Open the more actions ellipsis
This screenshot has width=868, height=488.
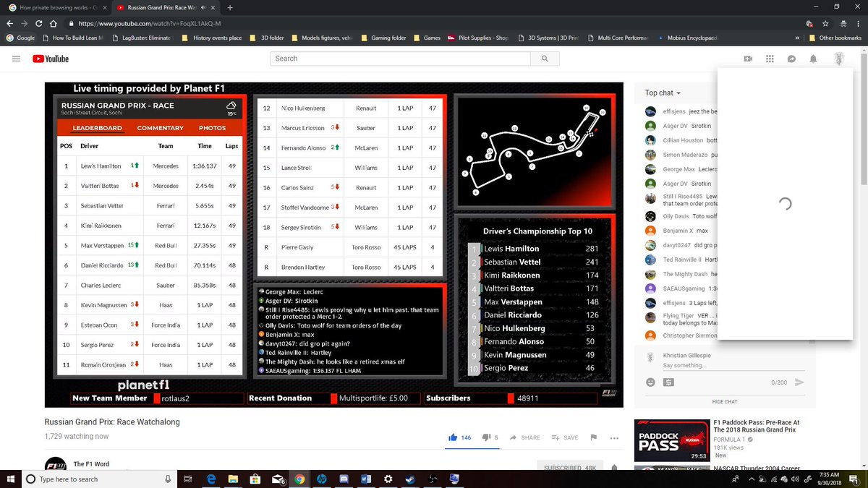pyautogui.click(x=615, y=437)
